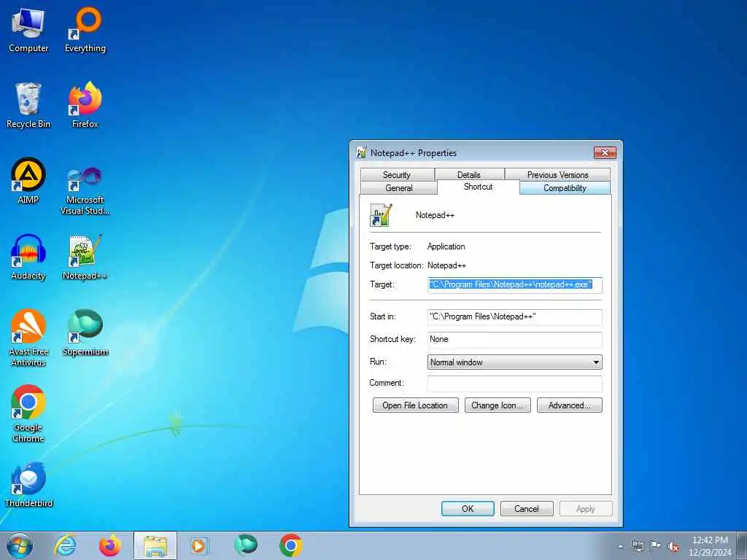Viewport: 747px width, 560px height.
Task: Switch to the Details tab
Action: [x=469, y=174]
